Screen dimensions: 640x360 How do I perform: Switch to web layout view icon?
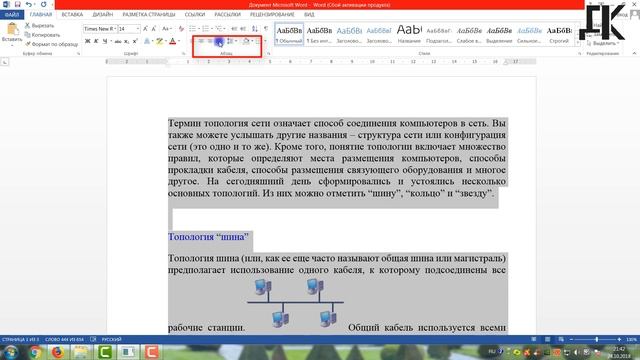coord(561,340)
